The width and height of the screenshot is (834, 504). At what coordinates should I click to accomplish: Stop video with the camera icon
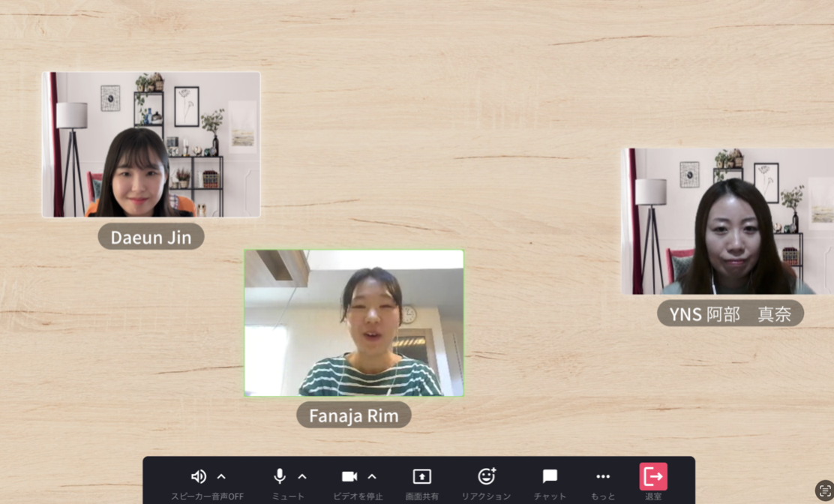[x=349, y=476]
